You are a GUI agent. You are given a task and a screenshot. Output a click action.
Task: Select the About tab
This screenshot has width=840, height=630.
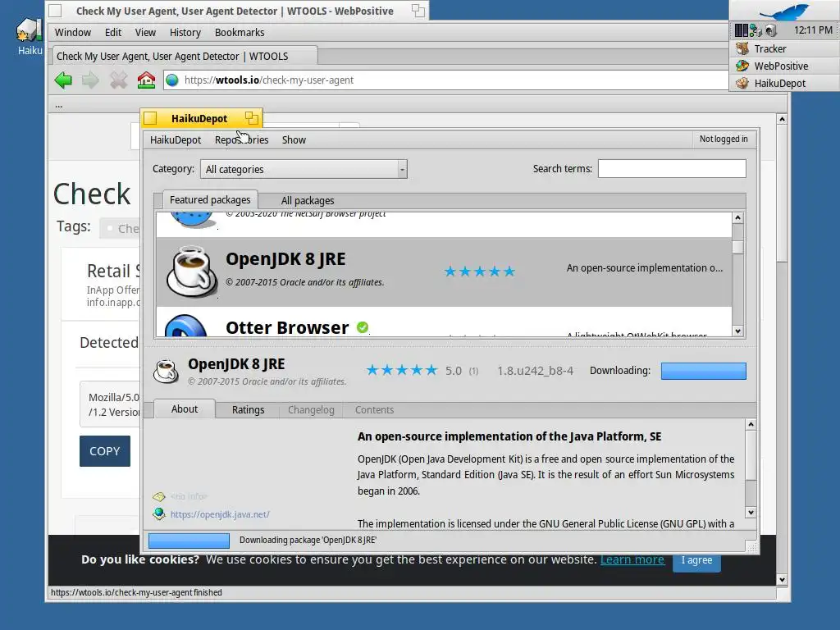pos(185,409)
